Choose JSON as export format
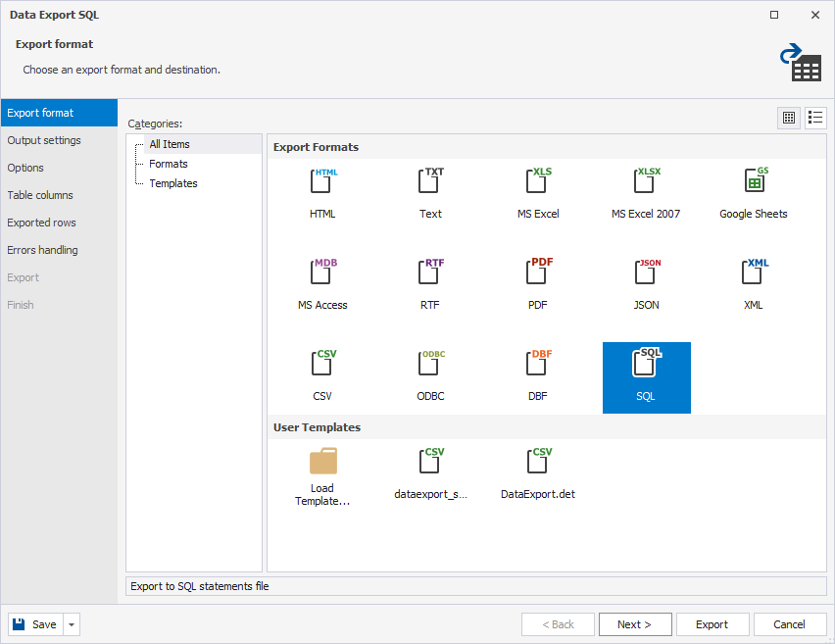 point(646,276)
